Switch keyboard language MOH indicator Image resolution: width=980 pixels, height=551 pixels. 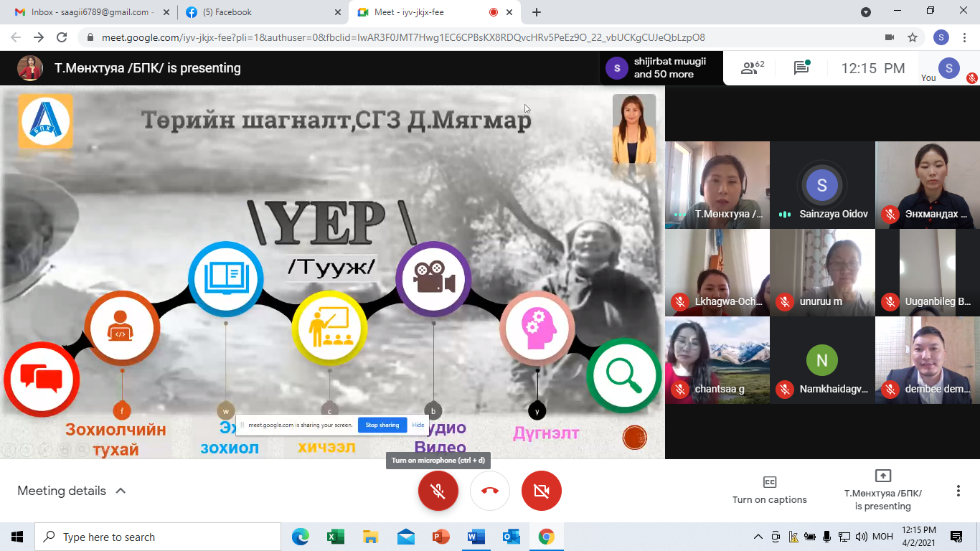tap(882, 537)
